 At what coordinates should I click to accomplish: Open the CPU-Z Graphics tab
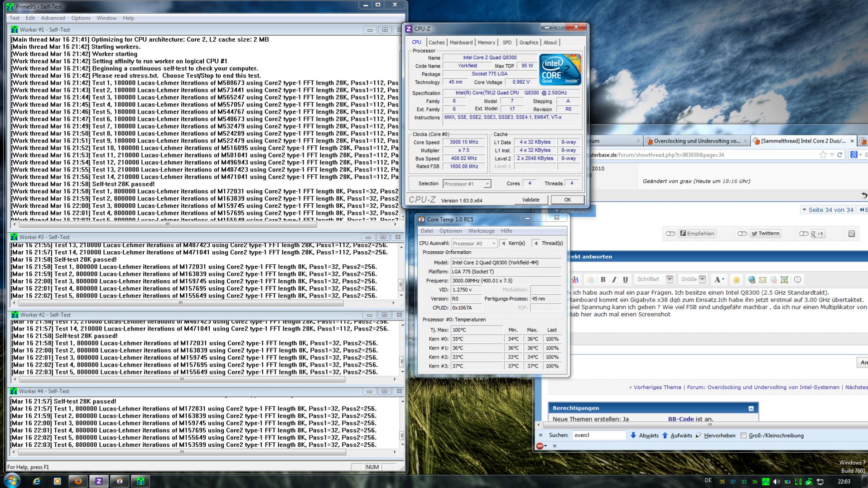tap(529, 43)
